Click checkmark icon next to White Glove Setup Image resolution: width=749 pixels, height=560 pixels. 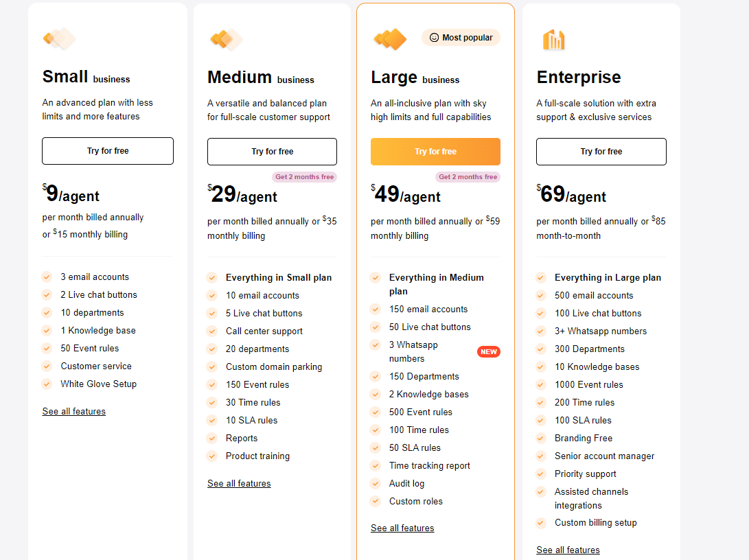tap(47, 384)
